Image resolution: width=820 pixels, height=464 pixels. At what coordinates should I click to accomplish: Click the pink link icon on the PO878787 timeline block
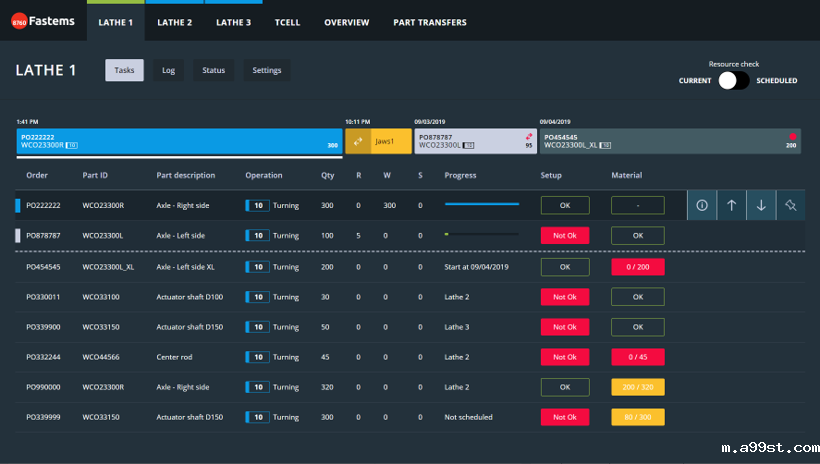(x=528, y=136)
